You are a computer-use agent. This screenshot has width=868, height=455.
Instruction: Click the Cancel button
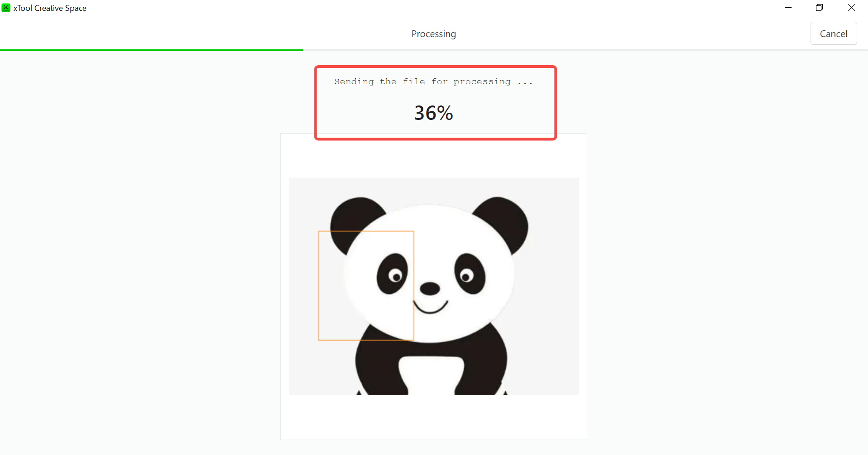click(833, 34)
